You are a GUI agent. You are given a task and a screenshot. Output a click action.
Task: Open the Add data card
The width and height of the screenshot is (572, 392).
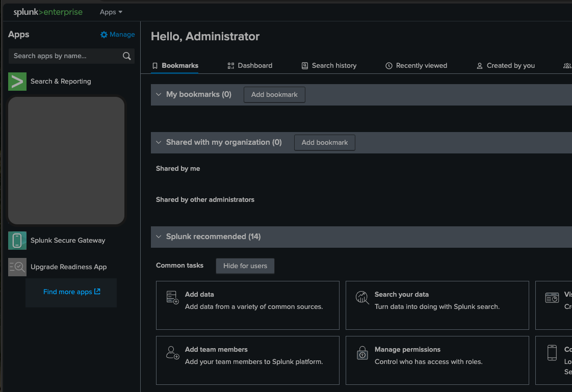click(x=248, y=305)
